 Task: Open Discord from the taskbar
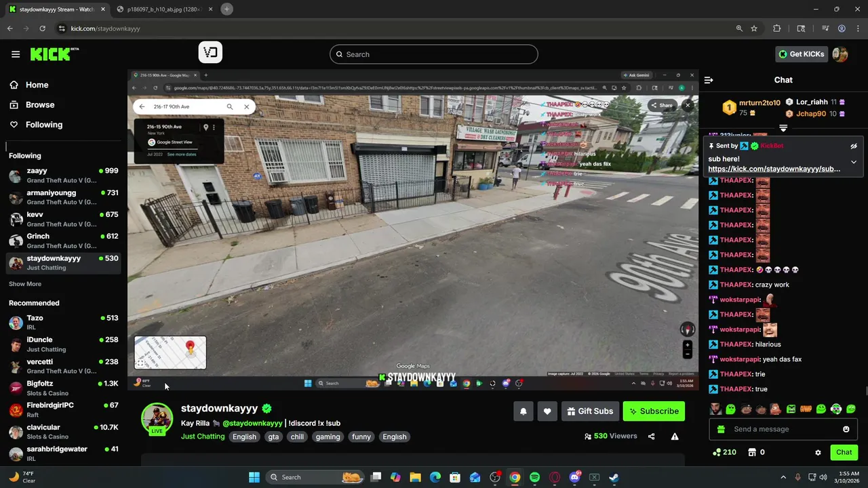tap(574, 477)
